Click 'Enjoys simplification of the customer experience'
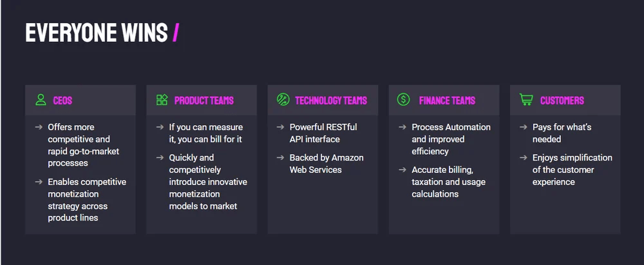The height and width of the screenshot is (265, 644). [x=572, y=170]
